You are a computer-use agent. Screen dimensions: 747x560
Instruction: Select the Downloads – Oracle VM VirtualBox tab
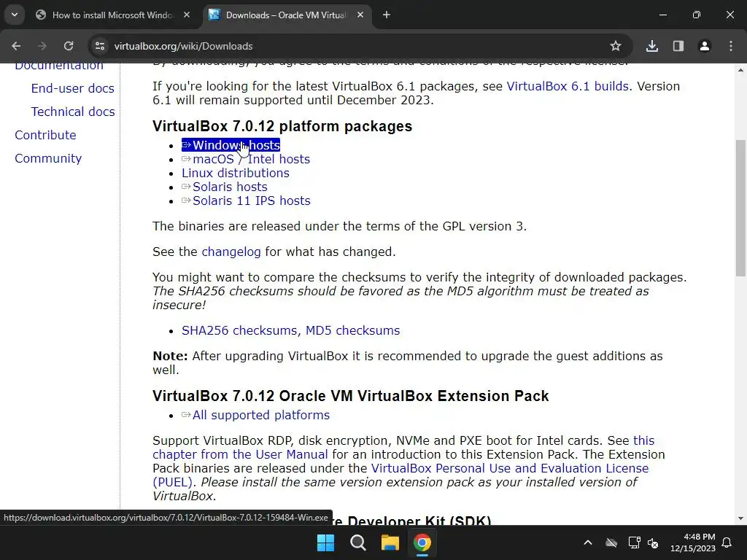(x=286, y=15)
